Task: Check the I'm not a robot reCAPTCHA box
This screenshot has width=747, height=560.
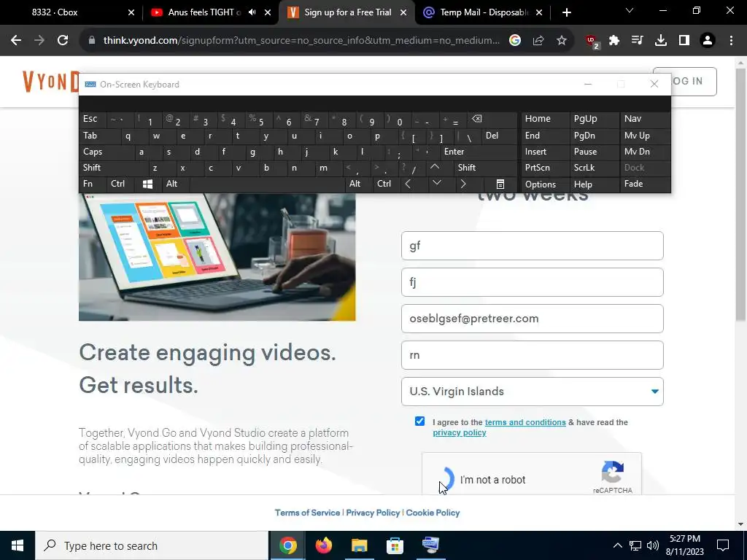Action: point(446,479)
